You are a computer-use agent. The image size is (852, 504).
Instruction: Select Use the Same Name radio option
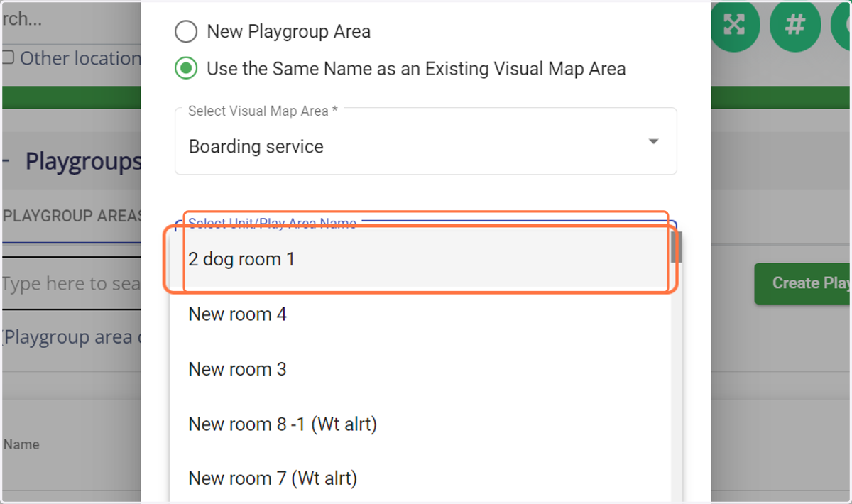[186, 69]
